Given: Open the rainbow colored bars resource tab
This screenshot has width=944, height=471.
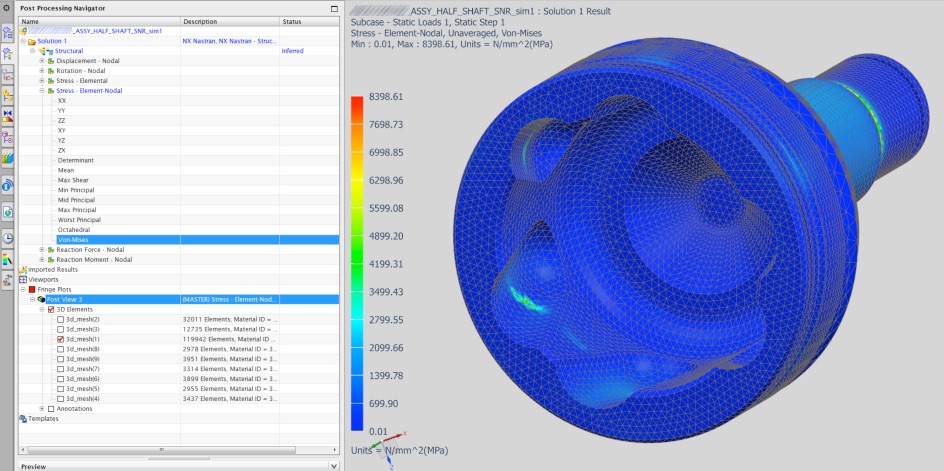Looking at the screenshot, I should 8,158.
